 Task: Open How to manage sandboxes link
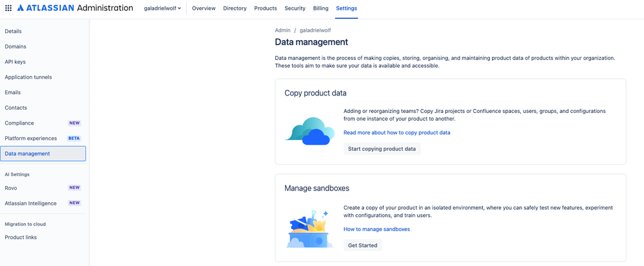376,229
